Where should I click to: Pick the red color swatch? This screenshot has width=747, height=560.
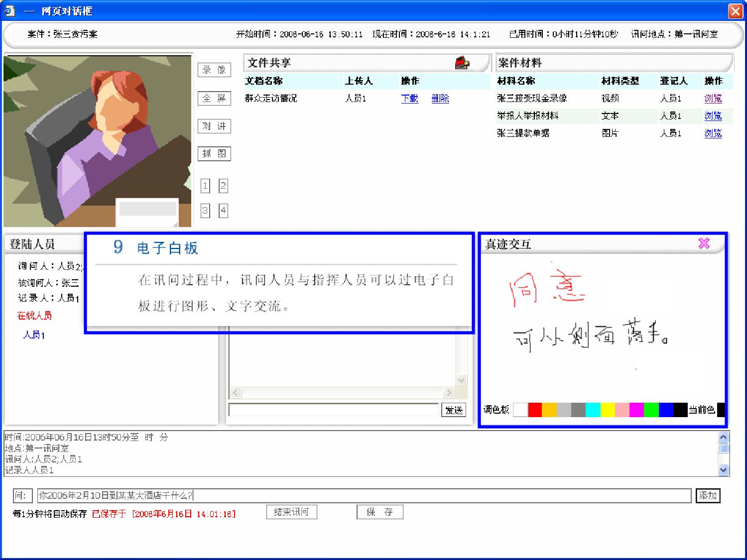[x=534, y=410]
